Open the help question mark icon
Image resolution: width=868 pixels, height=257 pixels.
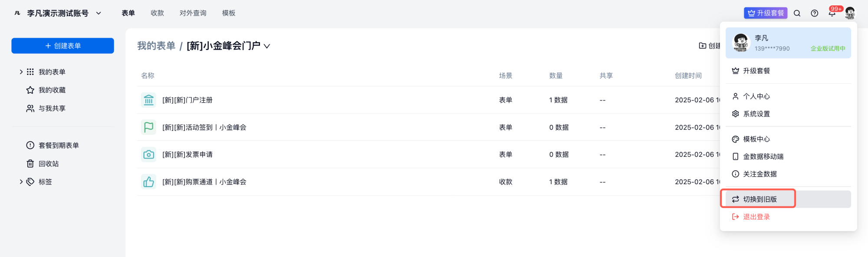pos(815,13)
